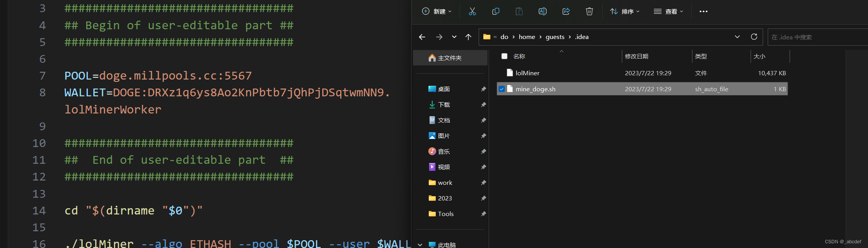This screenshot has height=248, width=868.
Task: Click the Delete trash icon
Action: 589,11
